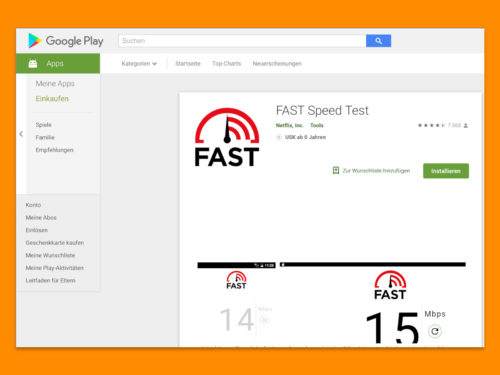The width and height of the screenshot is (500, 375).
Task: Open the Neuerscheinungen tab
Action: click(x=277, y=64)
